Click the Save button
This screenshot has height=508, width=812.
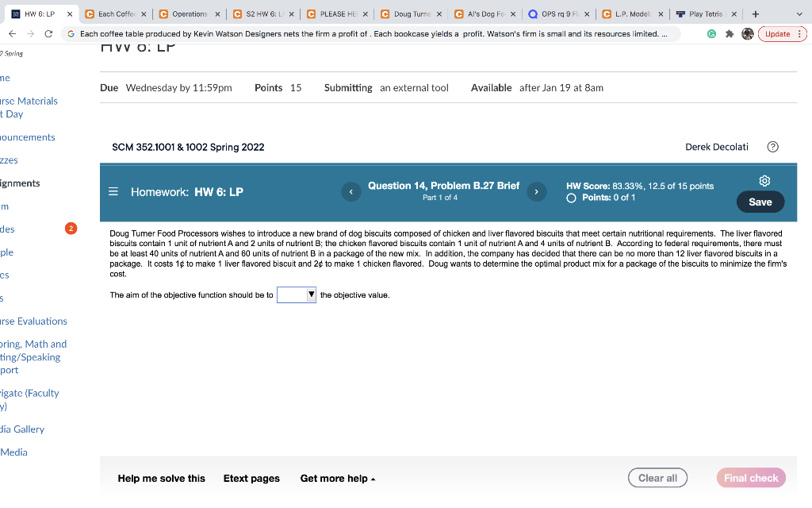pyautogui.click(x=760, y=202)
